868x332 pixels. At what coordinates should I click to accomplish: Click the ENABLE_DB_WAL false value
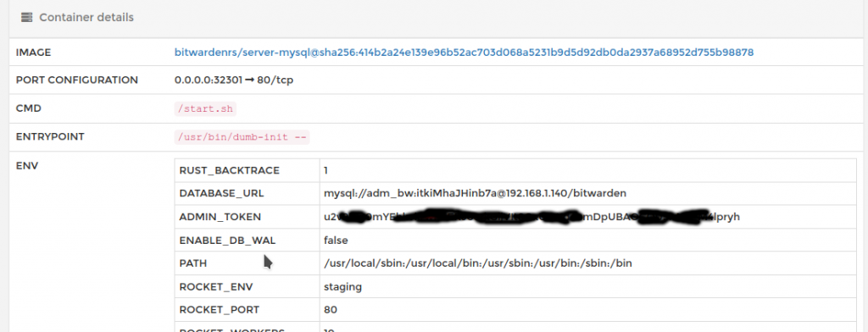click(x=336, y=241)
